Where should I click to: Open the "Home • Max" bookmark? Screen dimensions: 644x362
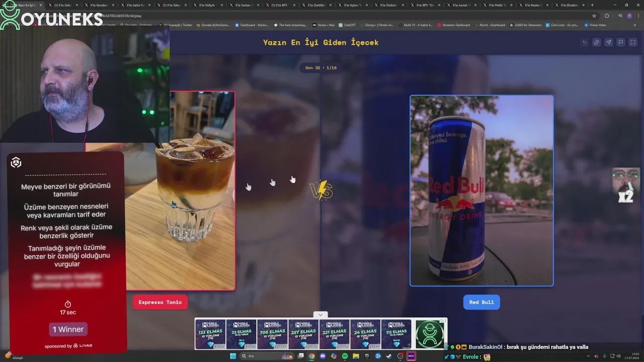pos(323,25)
